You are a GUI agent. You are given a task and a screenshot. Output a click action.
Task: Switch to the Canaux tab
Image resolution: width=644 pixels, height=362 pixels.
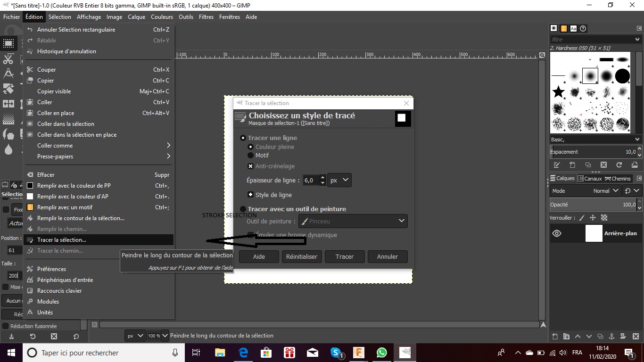[590, 179]
